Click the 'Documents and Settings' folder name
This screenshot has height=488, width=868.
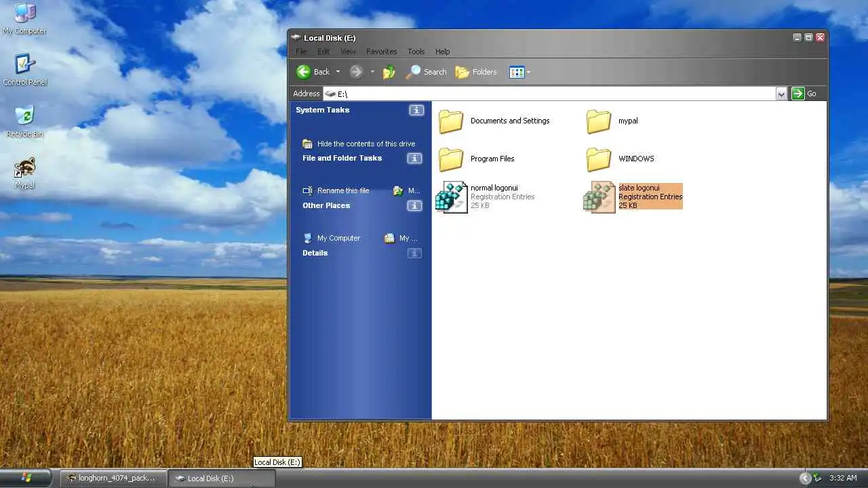pos(510,121)
